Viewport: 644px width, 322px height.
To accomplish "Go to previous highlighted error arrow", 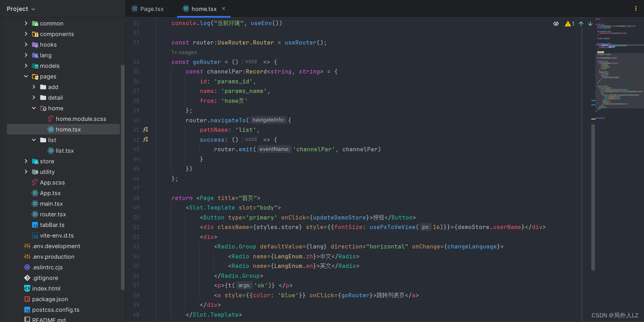I will tap(581, 24).
